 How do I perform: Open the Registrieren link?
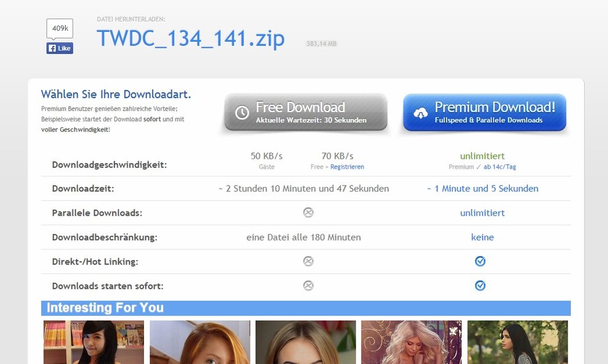pos(347,167)
